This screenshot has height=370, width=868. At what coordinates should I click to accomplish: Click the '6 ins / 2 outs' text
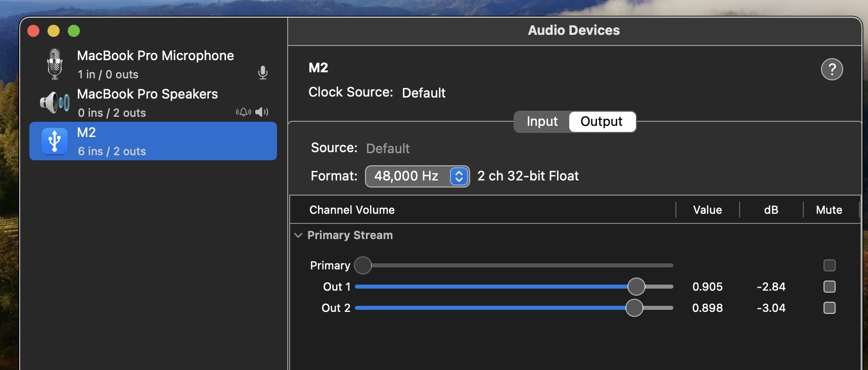point(112,151)
